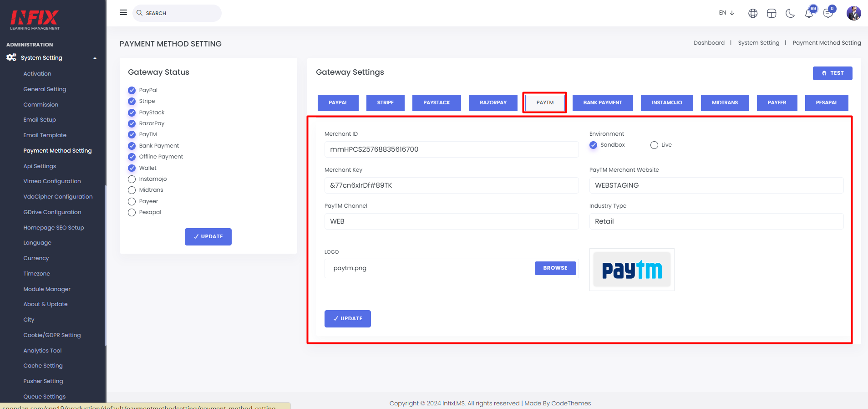Image resolution: width=868 pixels, height=409 pixels.
Task: Switch to the PAYSTACK tab
Action: coord(437,103)
